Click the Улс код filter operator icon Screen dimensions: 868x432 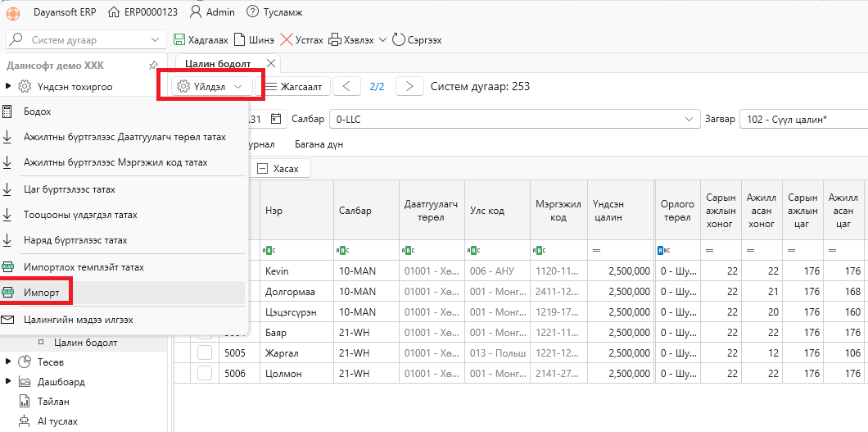(x=474, y=250)
